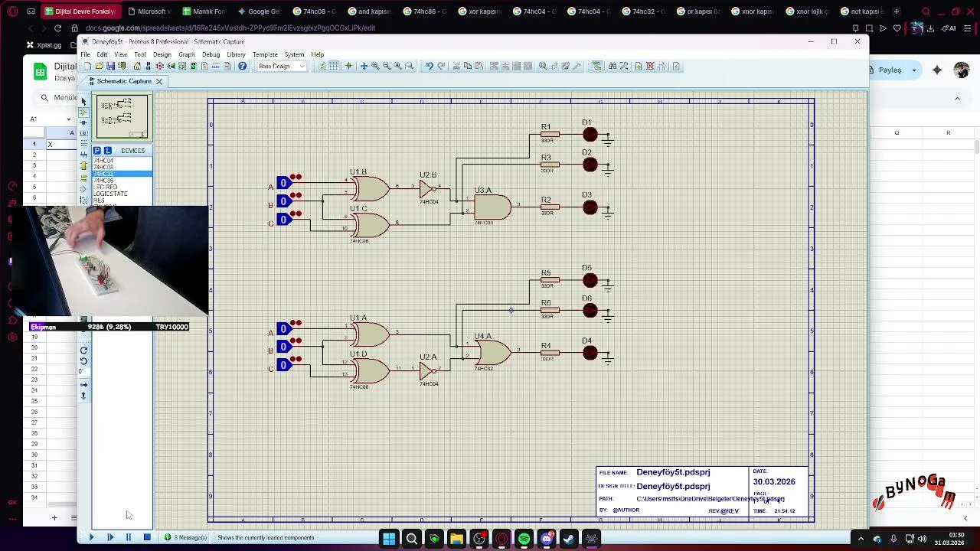Open the cell reference A1 dropdown in Sheets

point(69,119)
